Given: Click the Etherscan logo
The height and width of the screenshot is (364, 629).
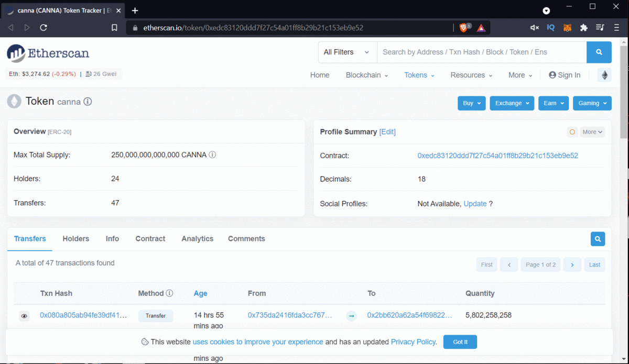Looking at the screenshot, I should pos(48,53).
